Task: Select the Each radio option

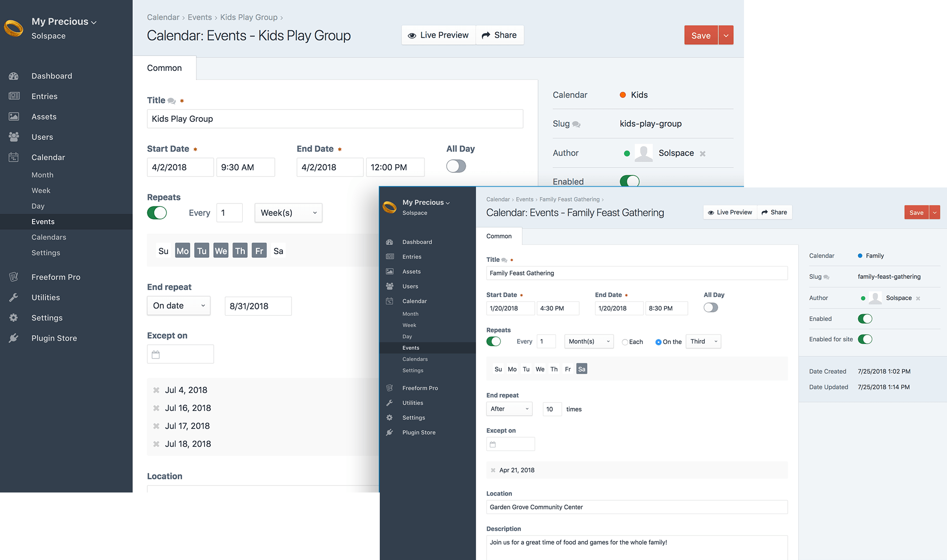Action: coord(625,342)
